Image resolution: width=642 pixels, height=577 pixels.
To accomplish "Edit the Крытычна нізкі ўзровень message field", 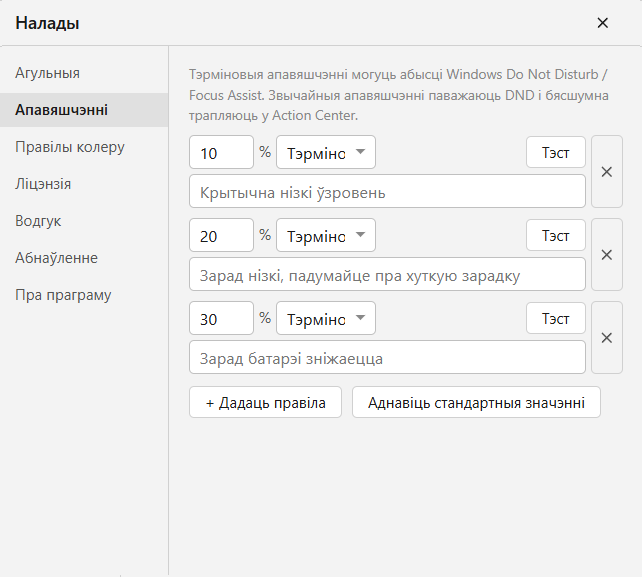I will pos(387,191).
